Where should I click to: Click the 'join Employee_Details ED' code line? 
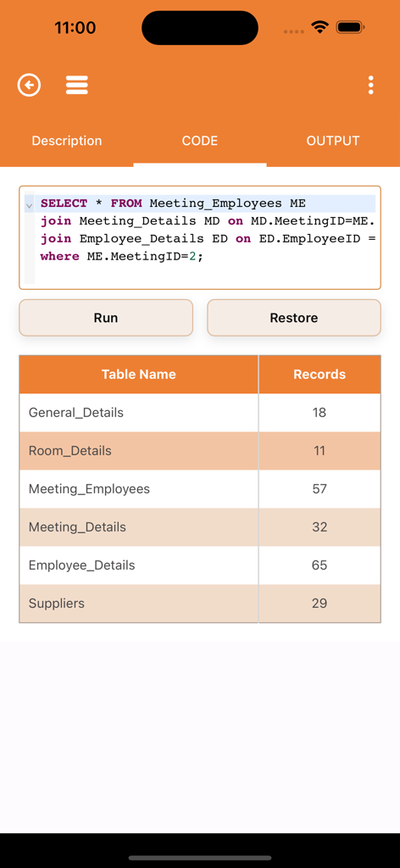tap(208, 239)
